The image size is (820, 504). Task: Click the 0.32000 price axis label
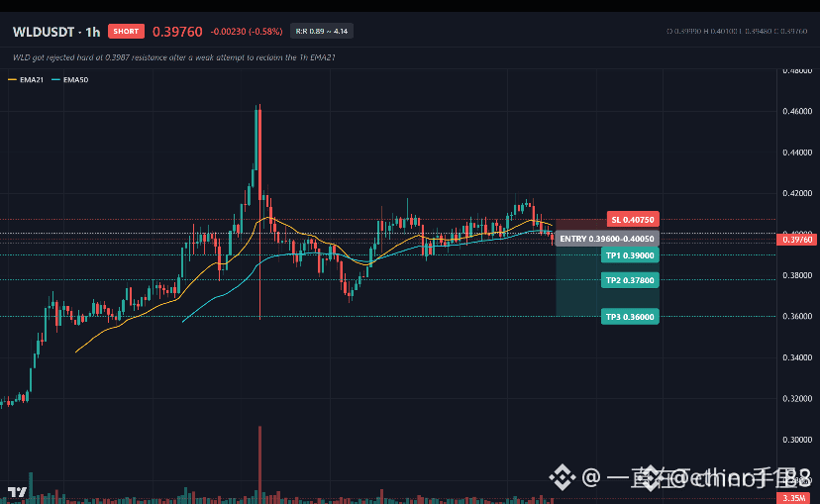pos(797,398)
